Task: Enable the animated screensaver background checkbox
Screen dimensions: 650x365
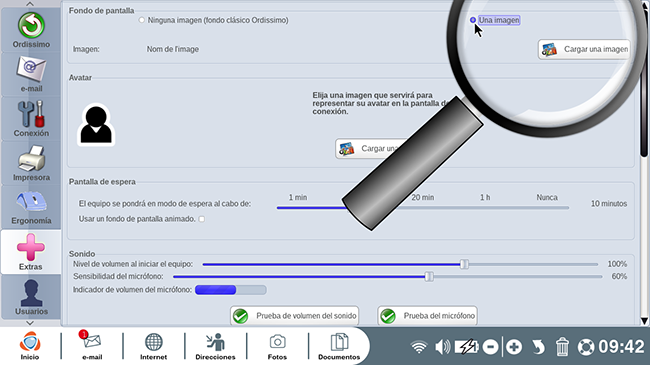Action: (201, 219)
